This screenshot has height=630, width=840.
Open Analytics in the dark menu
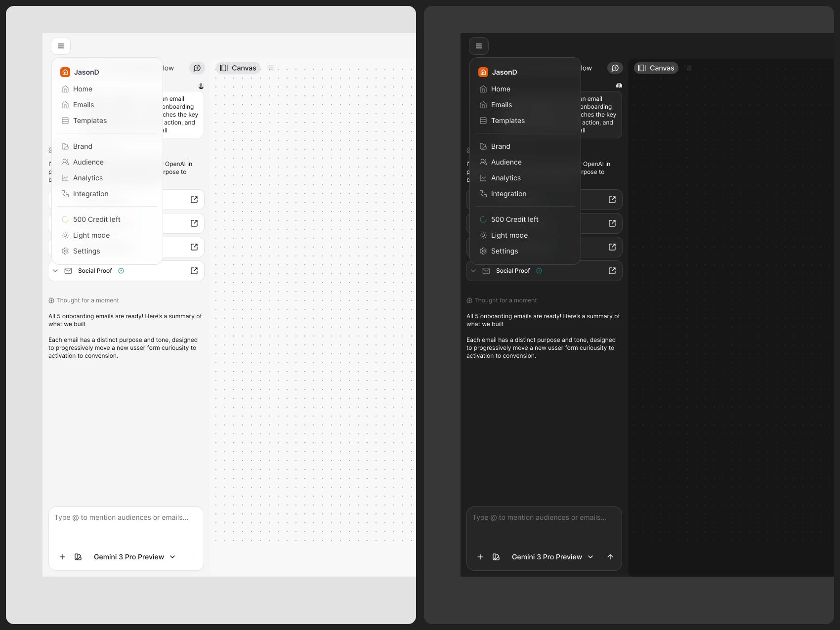click(525, 178)
